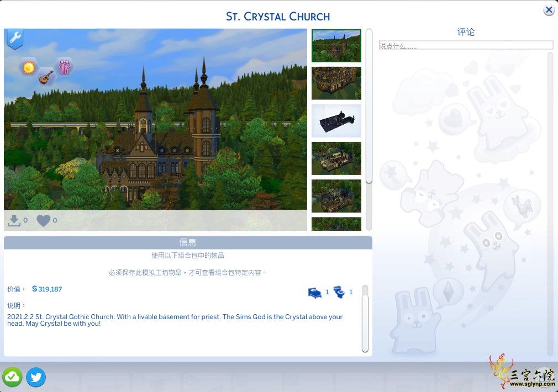Click the blue toilet bathroom icon
The height and width of the screenshot is (392, 558).
coord(339,292)
